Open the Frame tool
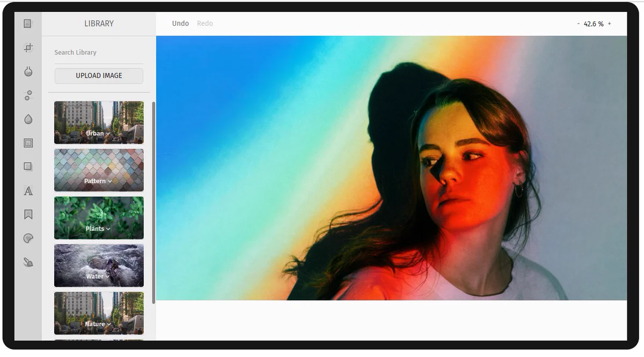Image resolution: width=644 pixels, height=357 pixels. (x=28, y=143)
